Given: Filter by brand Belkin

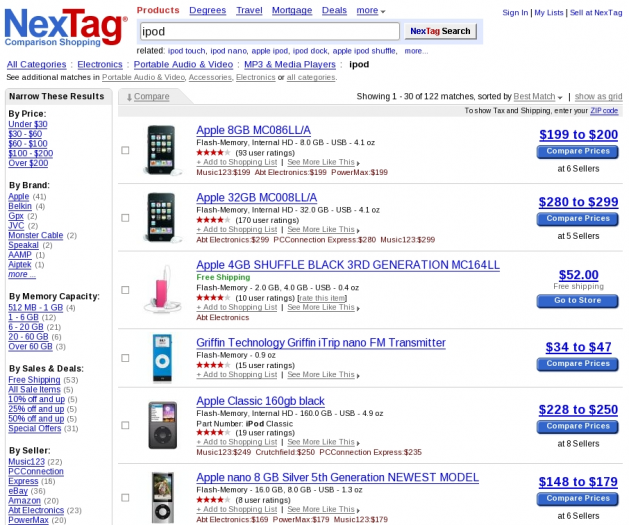Looking at the screenshot, I should pos(20,206).
